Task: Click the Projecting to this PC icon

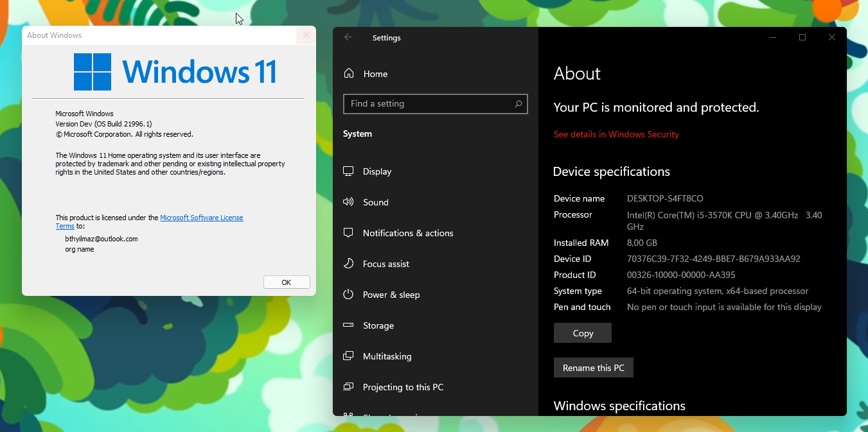Action: pos(348,386)
